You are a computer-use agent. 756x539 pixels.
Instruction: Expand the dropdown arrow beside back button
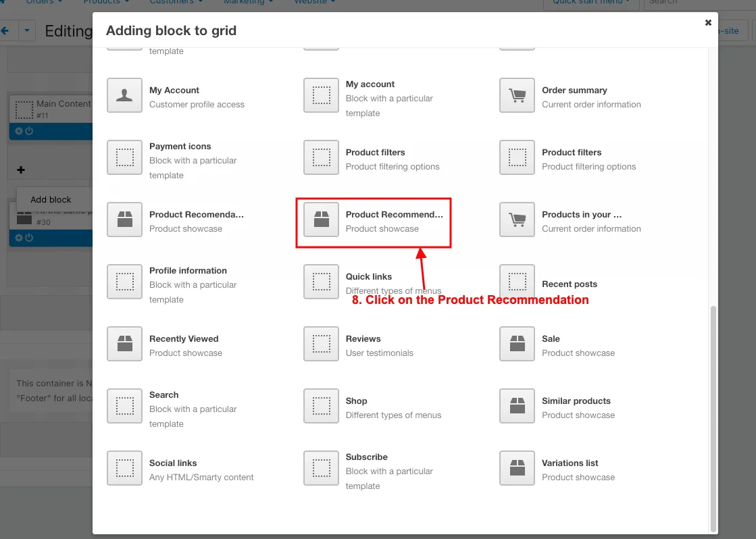pyautogui.click(x=27, y=30)
